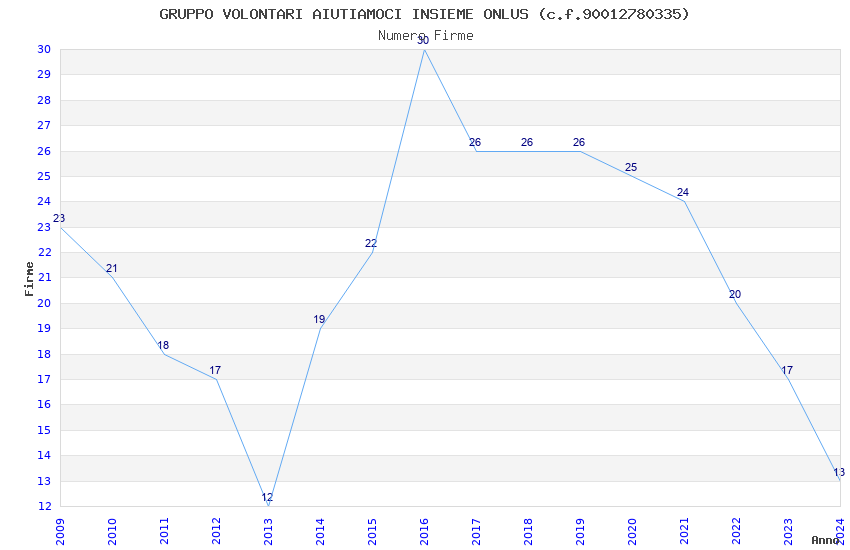
Task: Select data label 18 above year 2011
Action: (163, 345)
